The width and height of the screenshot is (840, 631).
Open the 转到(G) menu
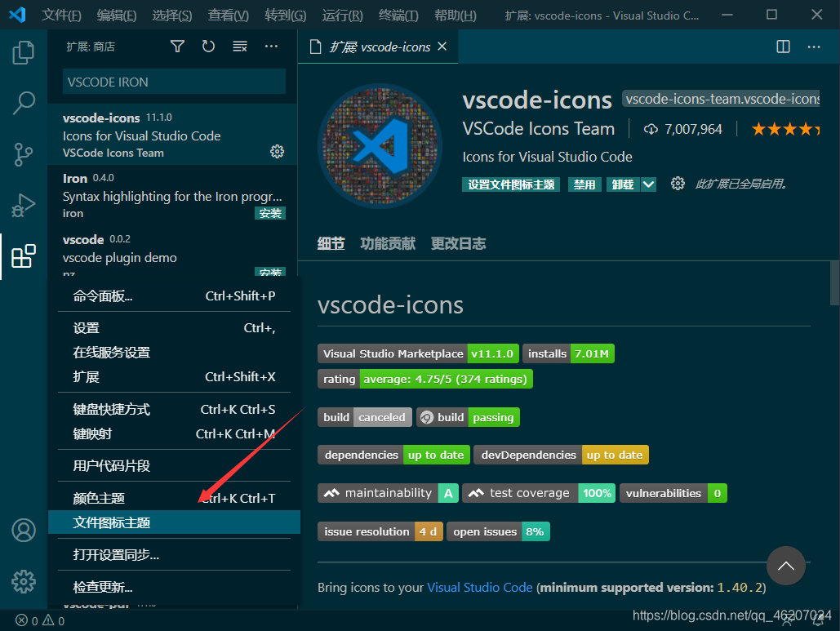[286, 15]
